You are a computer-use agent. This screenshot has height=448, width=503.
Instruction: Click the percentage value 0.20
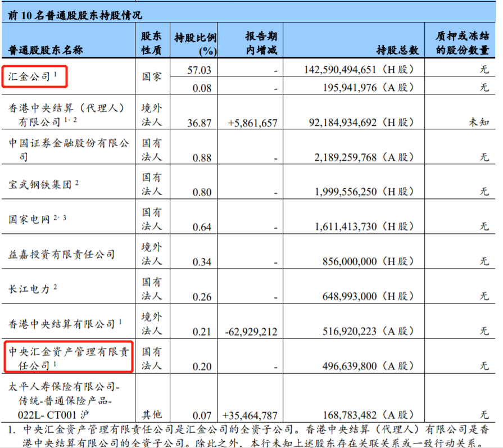tap(202, 366)
